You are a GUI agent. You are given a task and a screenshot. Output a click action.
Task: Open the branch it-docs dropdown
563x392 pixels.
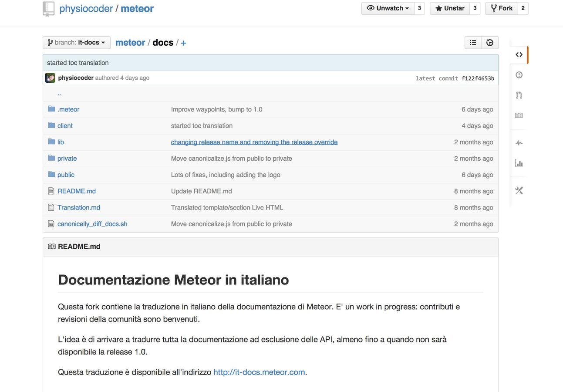point(77,43)
